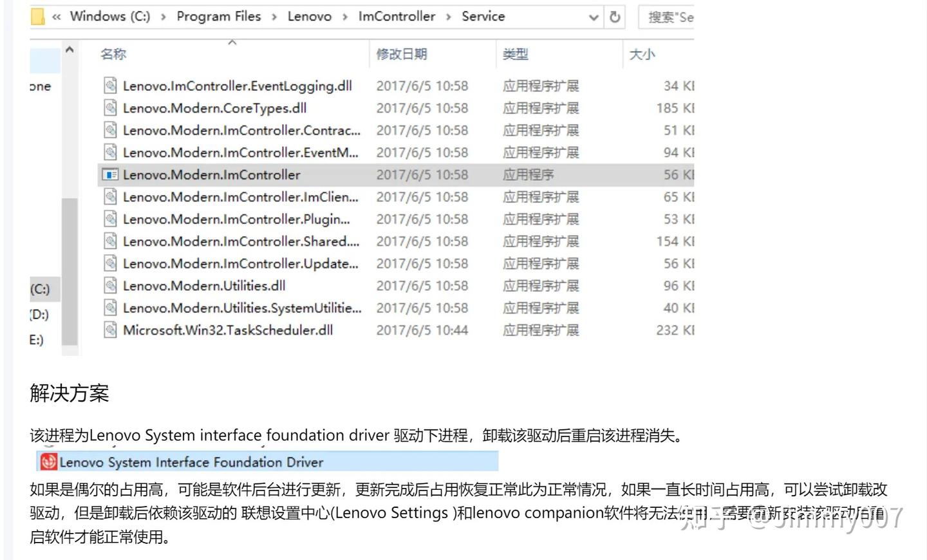This screenshot has width=927, height=560.
Task: Click the Microsoft.Win32.TaskScheduler.dll file icon
Action: point(109,330)
